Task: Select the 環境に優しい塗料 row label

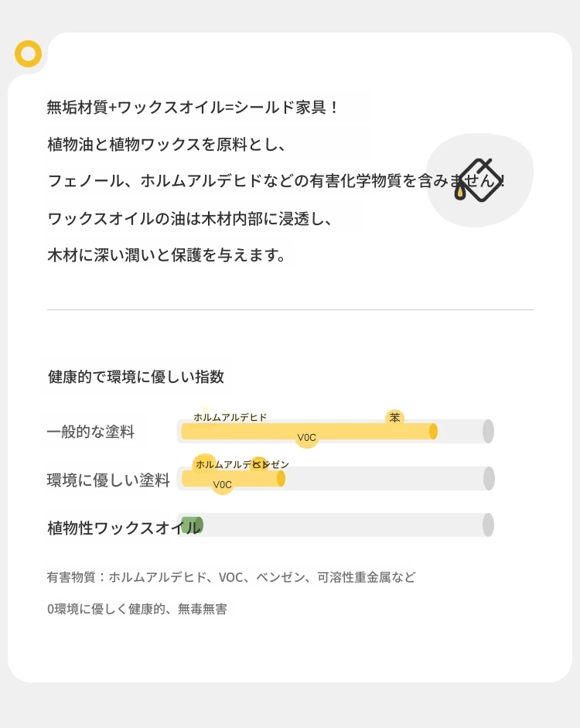Action: [x=108, y=480]
